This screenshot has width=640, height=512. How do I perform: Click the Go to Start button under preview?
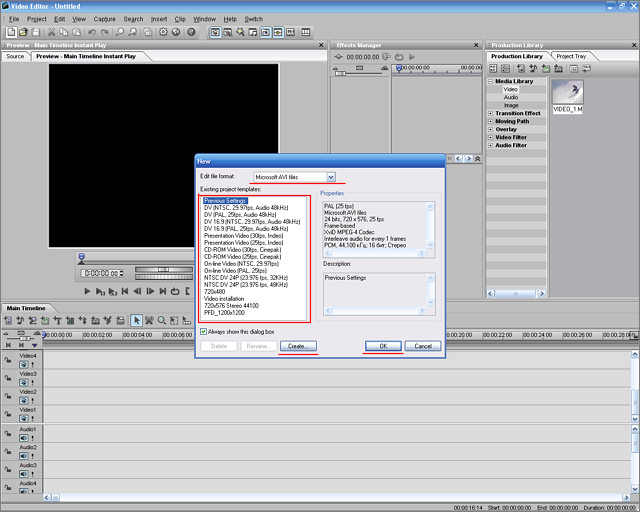[125, 291]
